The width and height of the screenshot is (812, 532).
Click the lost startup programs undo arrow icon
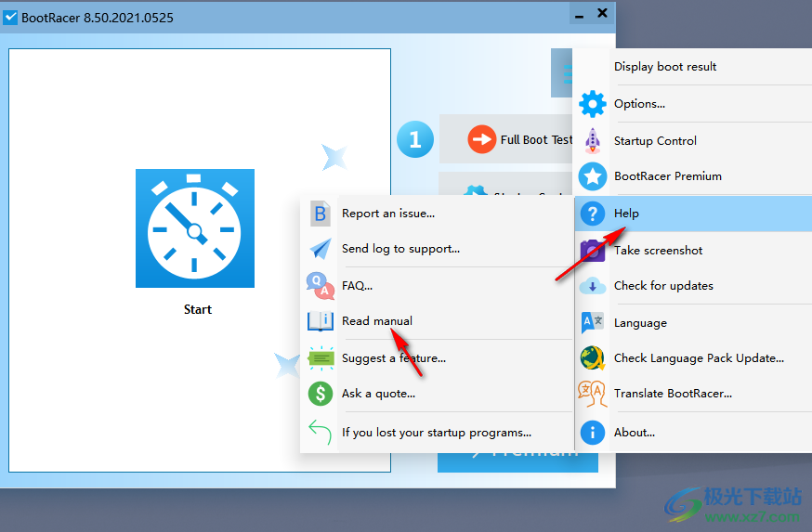pos(320,432)
